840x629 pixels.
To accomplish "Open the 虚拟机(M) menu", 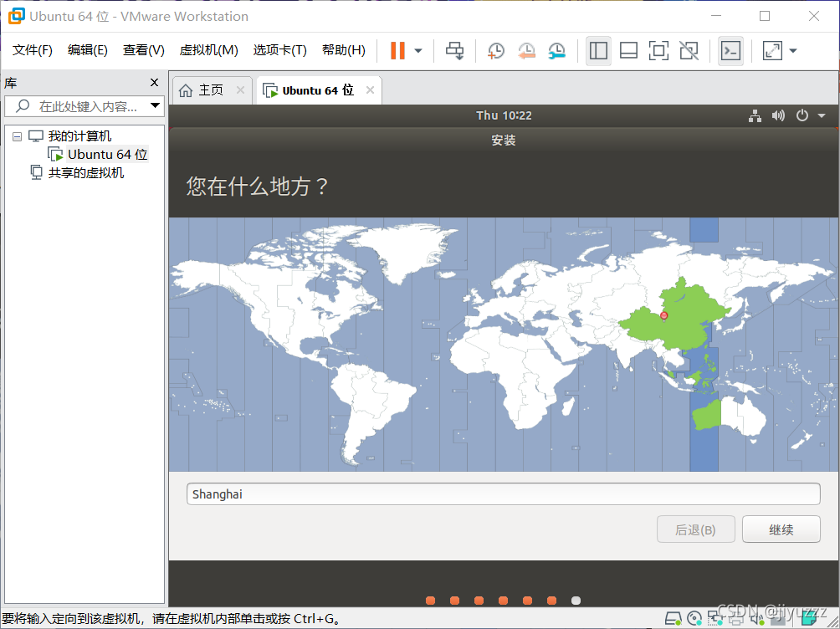I will pos(208,50).
